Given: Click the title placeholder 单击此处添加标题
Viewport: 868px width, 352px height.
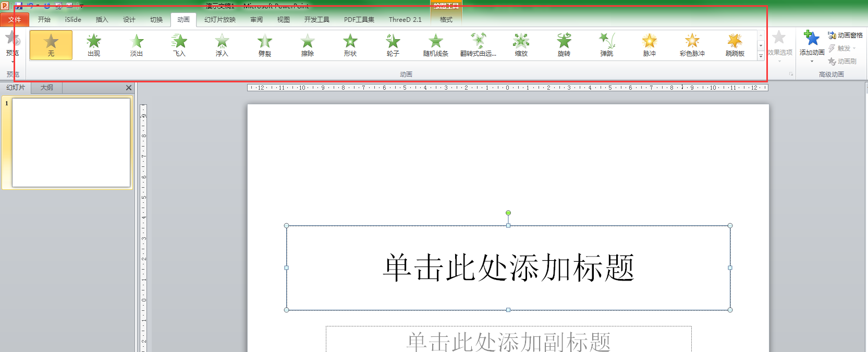Looking at the screenshot, I should (508, 268).
